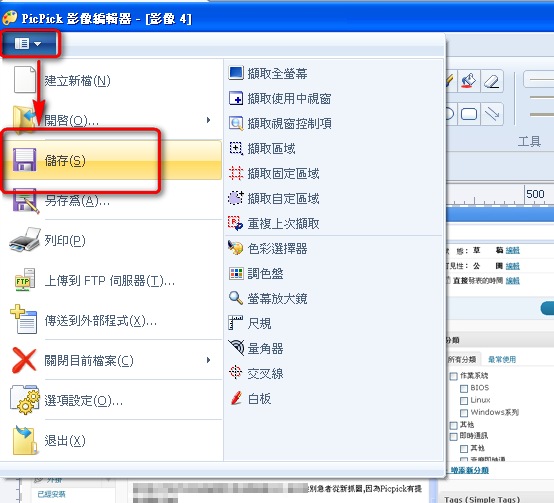Click the printer icon for 列印(P)
Viewport: 554px width, 503px height.
25,240
